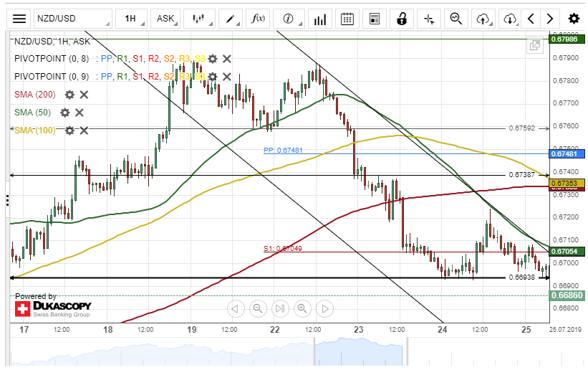Remove the SMA (100) indicator
Image resolution: width=588 pixels, height=375 pixels.
tap(84, 130)
